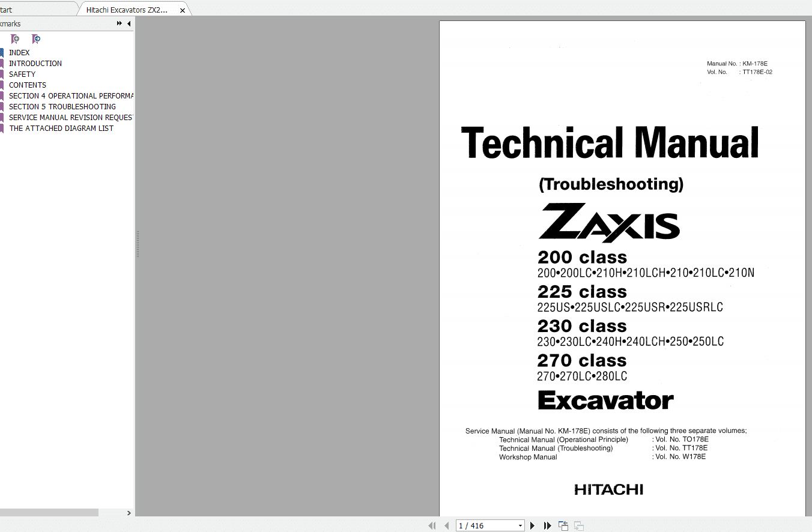Click the '200 class' heading
Viewport: 812px width, 532px height.
582,257
